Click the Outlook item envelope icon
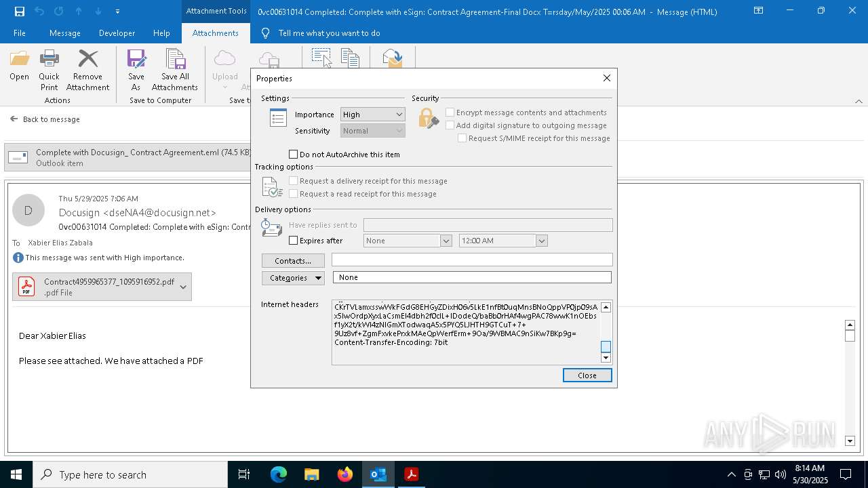The width and height of the screenshot is (868, 488). 18,157
